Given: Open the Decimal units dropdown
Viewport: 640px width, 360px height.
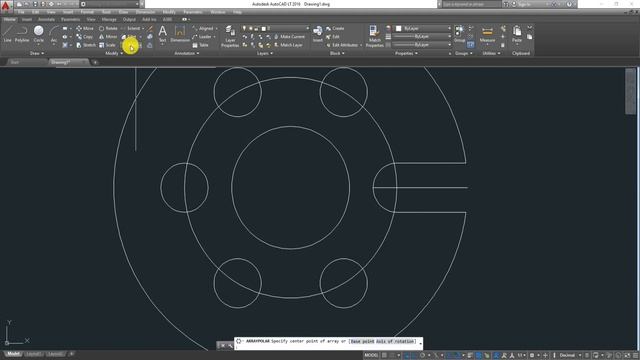Looking at the screenshot, I should point(570,355).
